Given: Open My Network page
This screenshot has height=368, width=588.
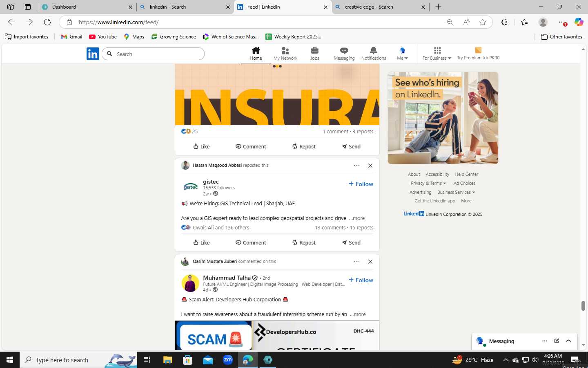Looking at the screenshot, I should click(x=285, y=54).
